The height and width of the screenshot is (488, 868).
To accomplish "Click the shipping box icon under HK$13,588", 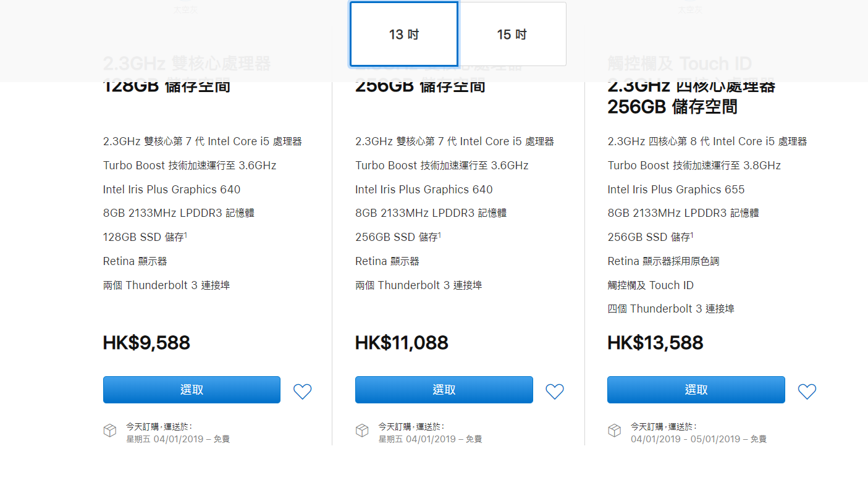I will tap(614, 431).
